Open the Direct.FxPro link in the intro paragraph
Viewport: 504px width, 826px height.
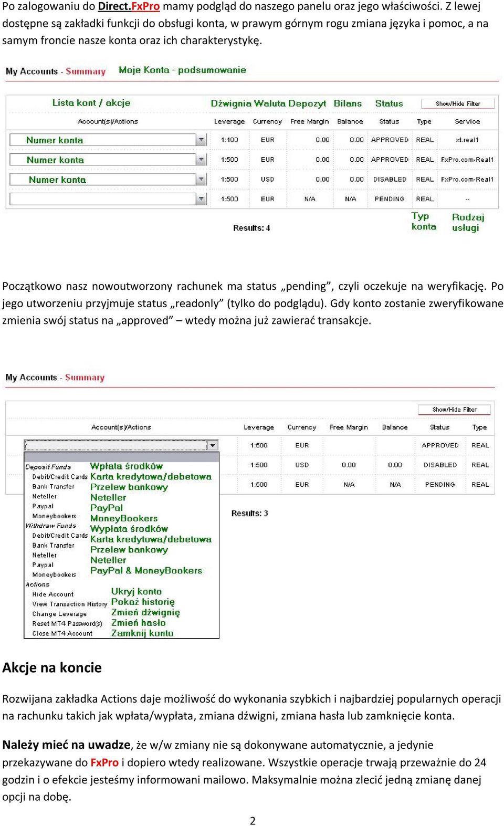[129, 6]
